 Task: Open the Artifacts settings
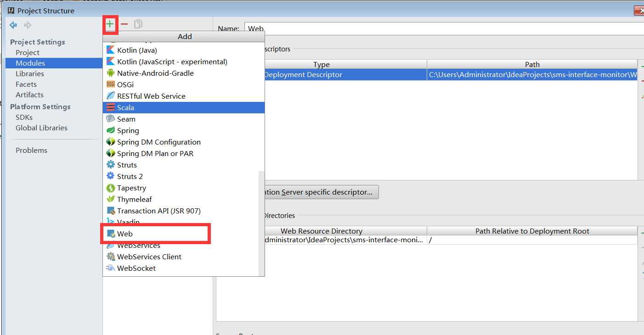pos(29,95)
